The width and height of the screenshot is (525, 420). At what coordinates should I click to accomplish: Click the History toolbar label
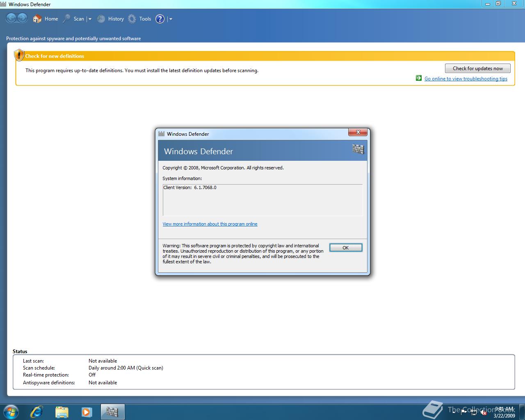pos(116,19)
